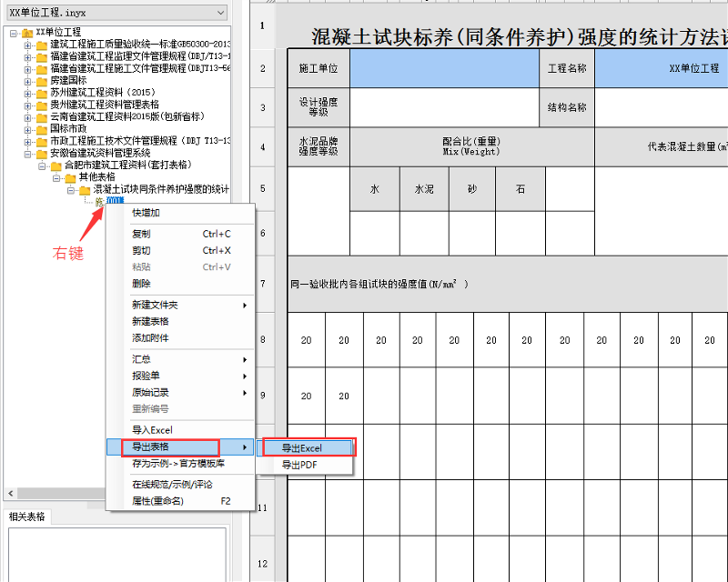Collapse the 其他表格 tree node
This screenshot has width=728, height=582.
56,176
